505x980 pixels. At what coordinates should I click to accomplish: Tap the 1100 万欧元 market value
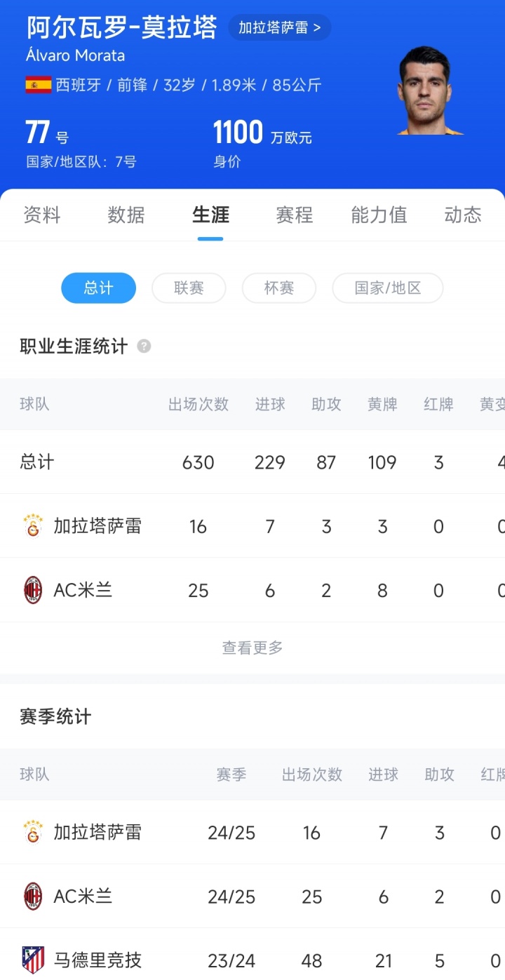(x=262, y=133)
